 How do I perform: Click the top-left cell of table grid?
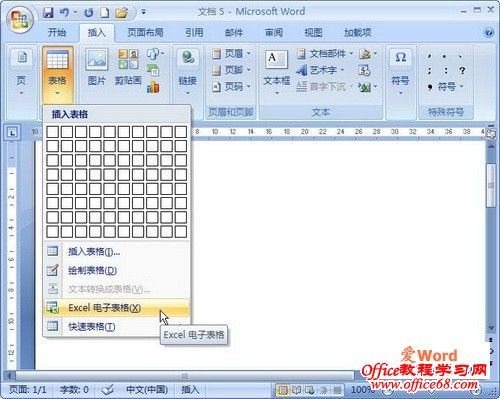coord(52,132)
